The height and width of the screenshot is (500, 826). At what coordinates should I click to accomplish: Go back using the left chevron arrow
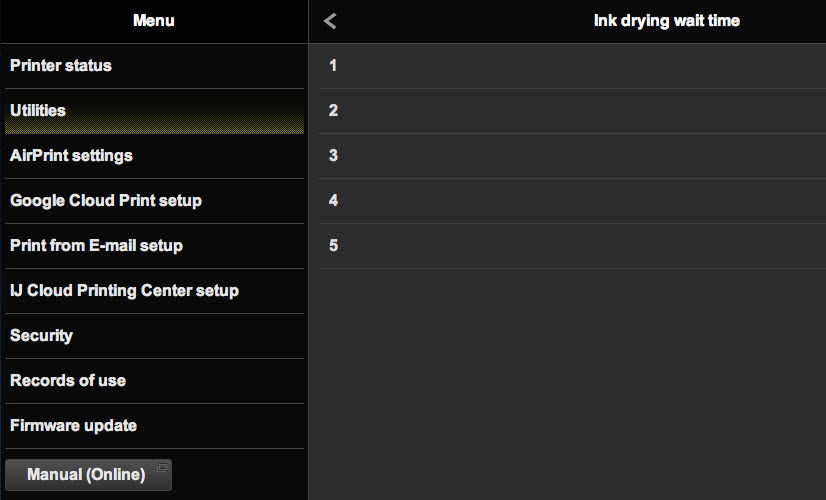[x=330, y=21]
